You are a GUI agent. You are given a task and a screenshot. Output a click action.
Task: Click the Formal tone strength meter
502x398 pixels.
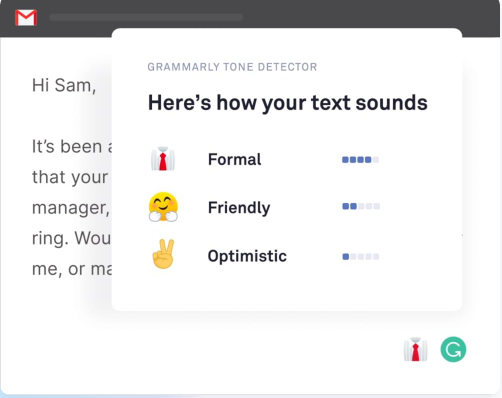[360, 160]
